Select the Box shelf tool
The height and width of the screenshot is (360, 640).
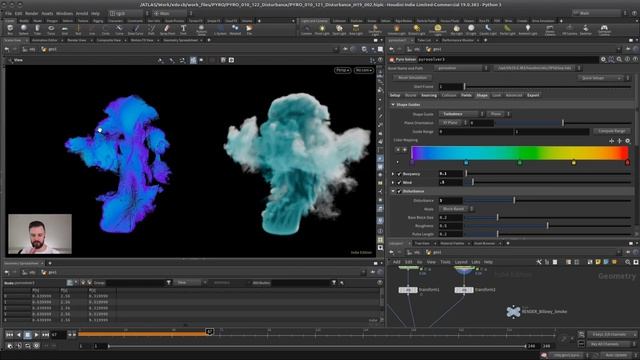point(10,30)
